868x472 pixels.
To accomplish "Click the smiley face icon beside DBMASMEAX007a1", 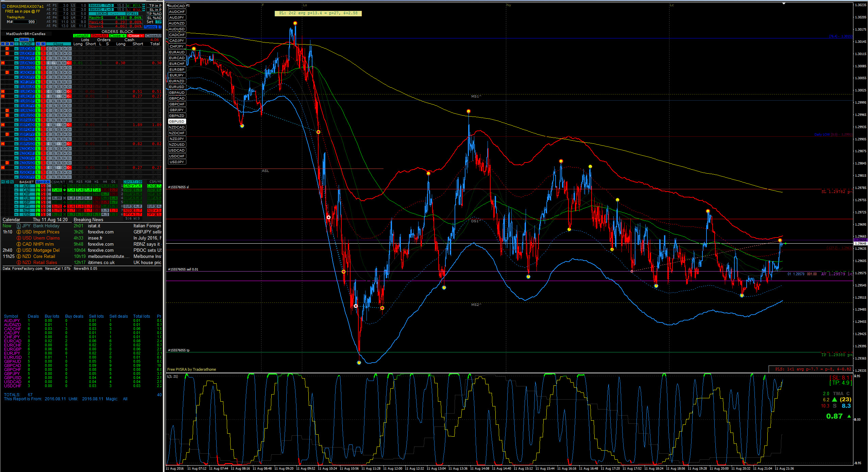I will point(4,6).
